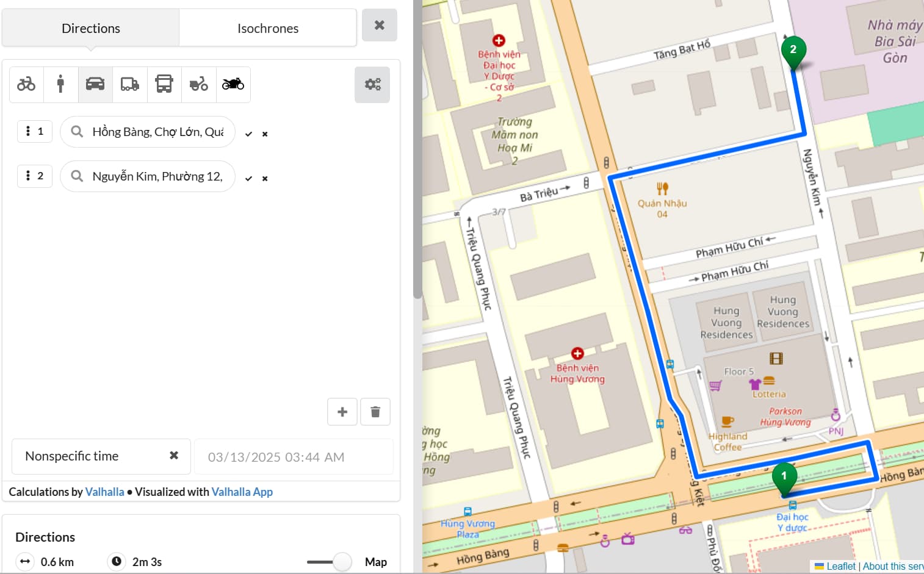The height and width of the screenshot is (574, 924).
Task: Click the cinema film icon on map
Action: (x=776, y=358)
